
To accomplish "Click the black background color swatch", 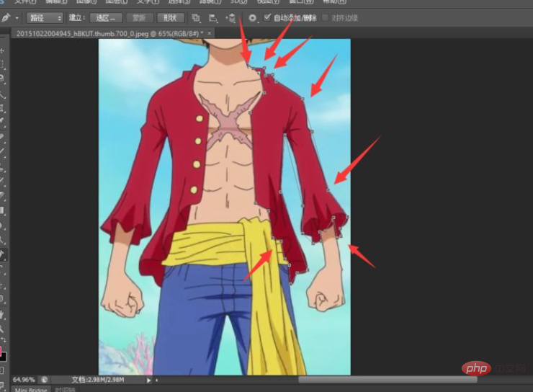I will point(3,357).
